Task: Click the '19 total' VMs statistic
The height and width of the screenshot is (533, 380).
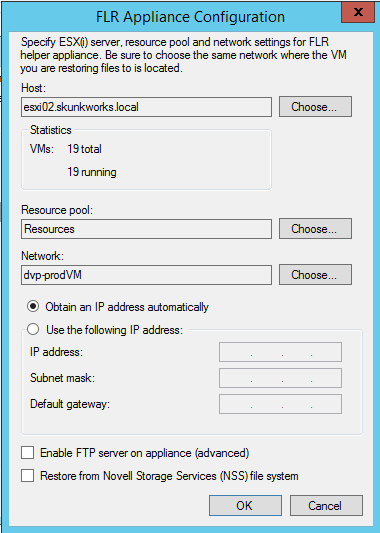Action: tap(84, 149)
